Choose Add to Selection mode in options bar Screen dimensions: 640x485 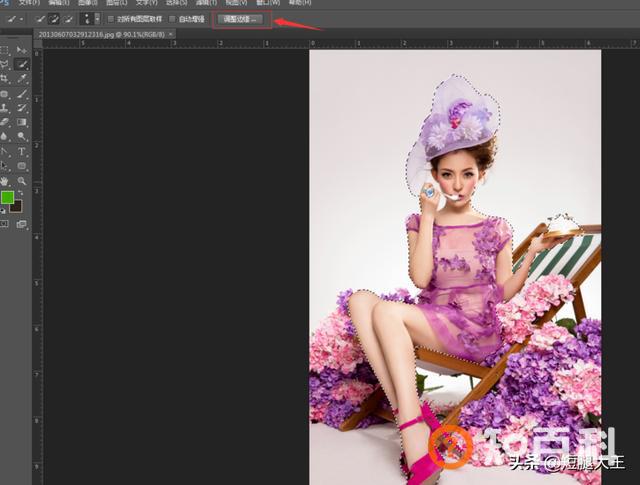pos(53,19)
